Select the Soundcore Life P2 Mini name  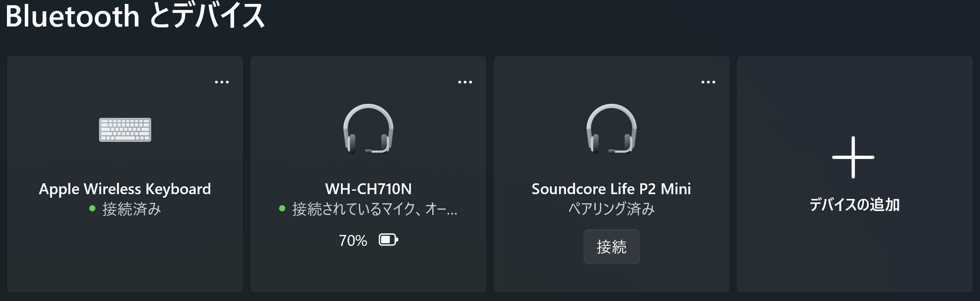[x=611, y=189]
